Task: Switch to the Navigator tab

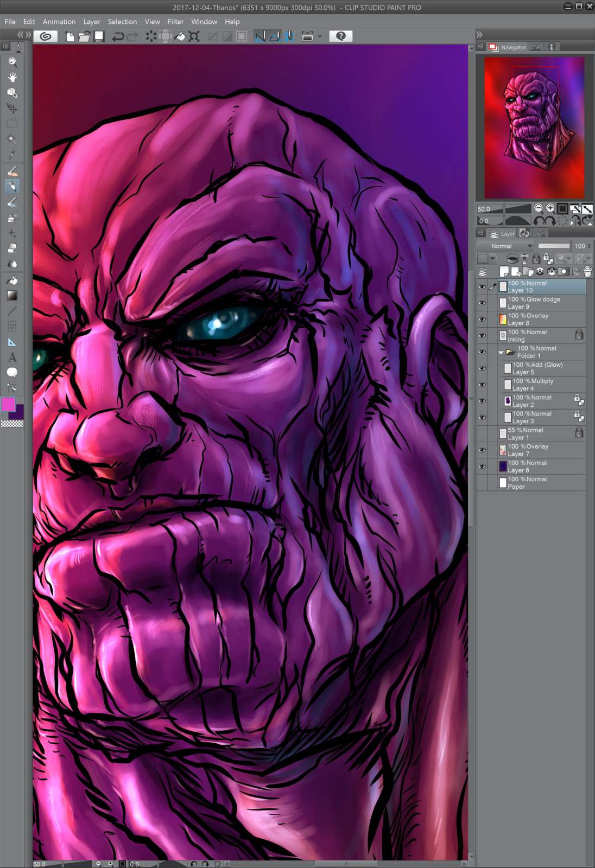Action: tap(508, 47)
